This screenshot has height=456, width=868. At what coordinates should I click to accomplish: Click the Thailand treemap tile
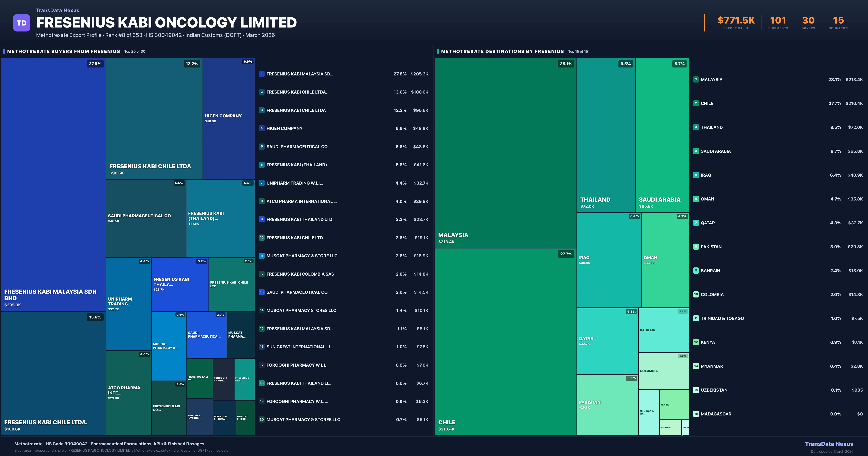606,135
